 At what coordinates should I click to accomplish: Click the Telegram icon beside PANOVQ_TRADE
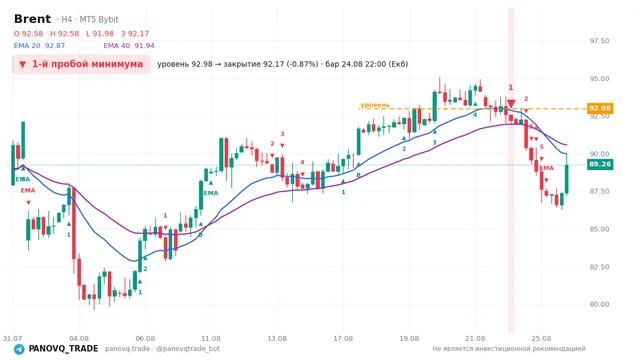tap(19, 349)
